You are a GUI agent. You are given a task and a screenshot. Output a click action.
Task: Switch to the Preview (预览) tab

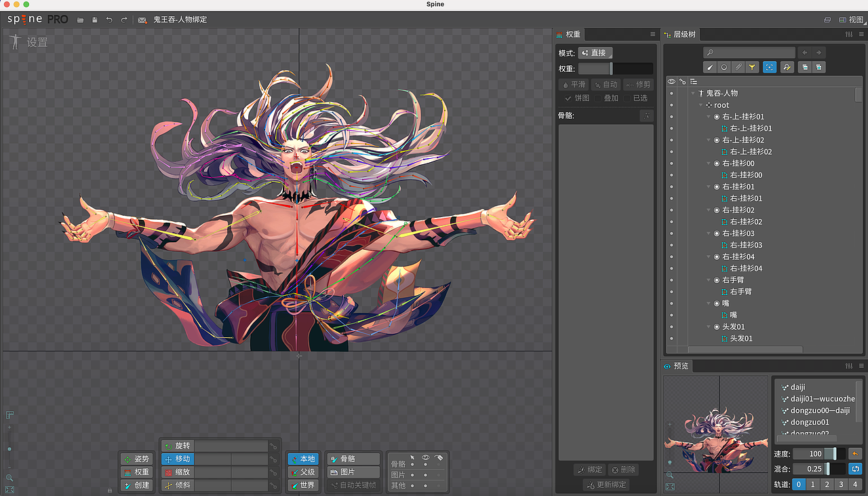[x=676, y=366]
